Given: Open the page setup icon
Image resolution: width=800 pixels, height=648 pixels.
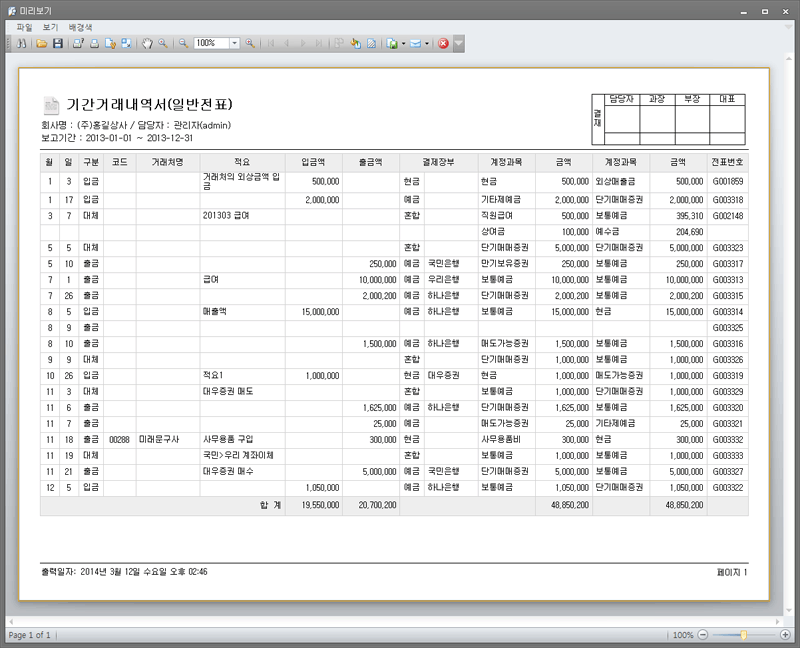Looking at the screenshot, I should (x=110, y=43).
